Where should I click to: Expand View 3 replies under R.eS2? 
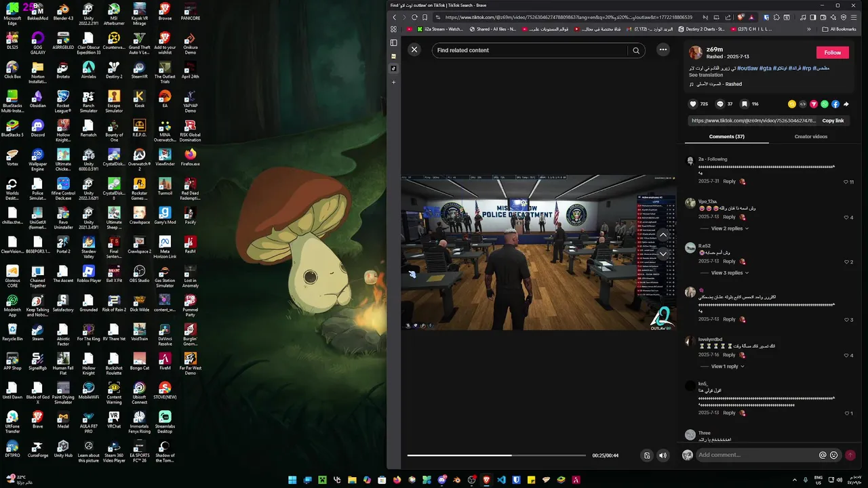click(729, 272)
